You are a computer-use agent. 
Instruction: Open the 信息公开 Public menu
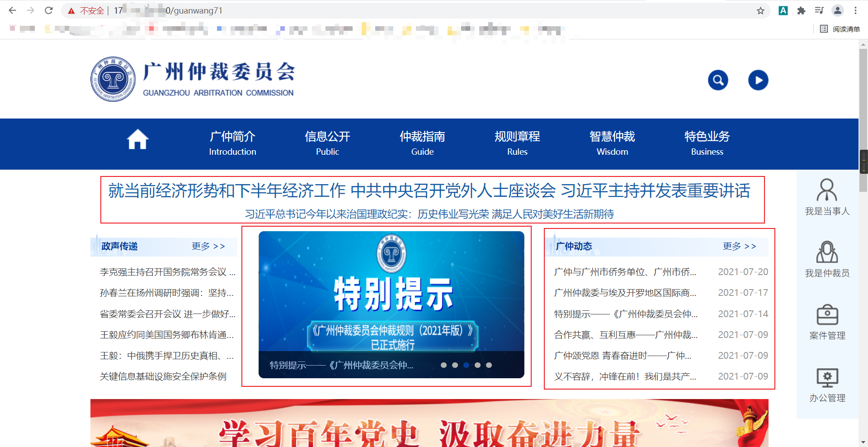[x=327, y=143]
